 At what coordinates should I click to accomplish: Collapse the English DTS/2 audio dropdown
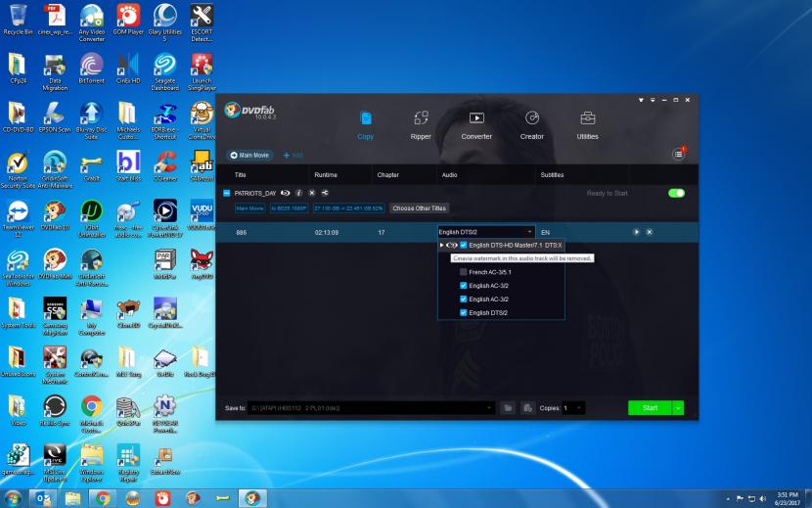pos(531,232)
